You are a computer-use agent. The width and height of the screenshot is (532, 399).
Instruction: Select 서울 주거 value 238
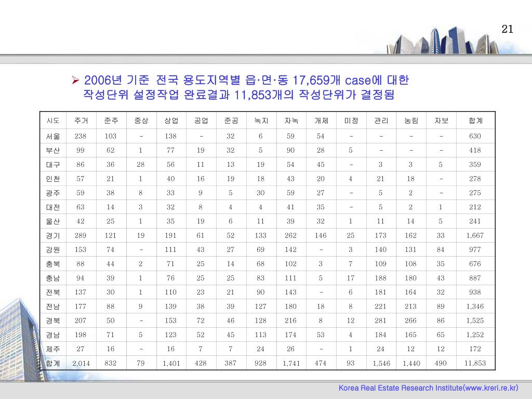pos(81,136)
